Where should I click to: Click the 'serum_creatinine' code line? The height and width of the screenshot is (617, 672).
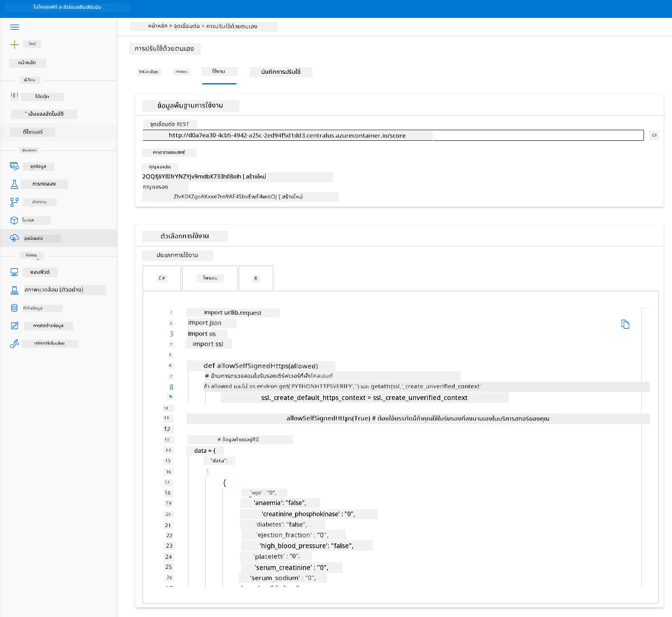(x=291, y=568)
